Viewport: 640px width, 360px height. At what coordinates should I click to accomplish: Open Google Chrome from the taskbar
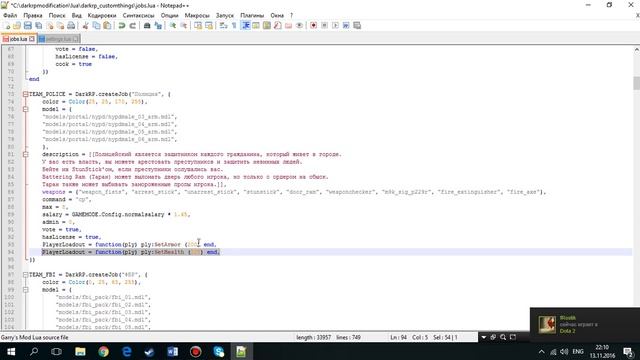103,351
